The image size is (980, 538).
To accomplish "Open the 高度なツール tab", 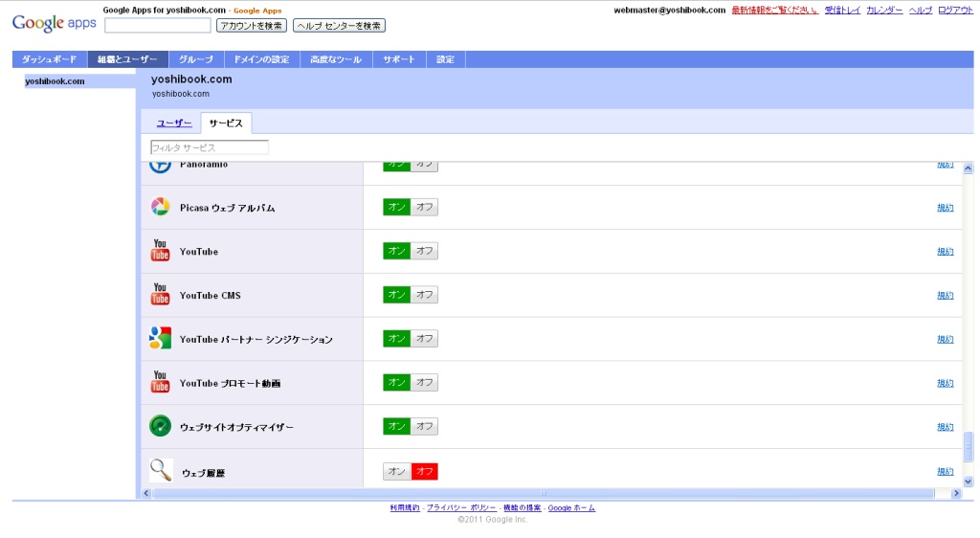I will pyautogui.click(x=336, y=59).
